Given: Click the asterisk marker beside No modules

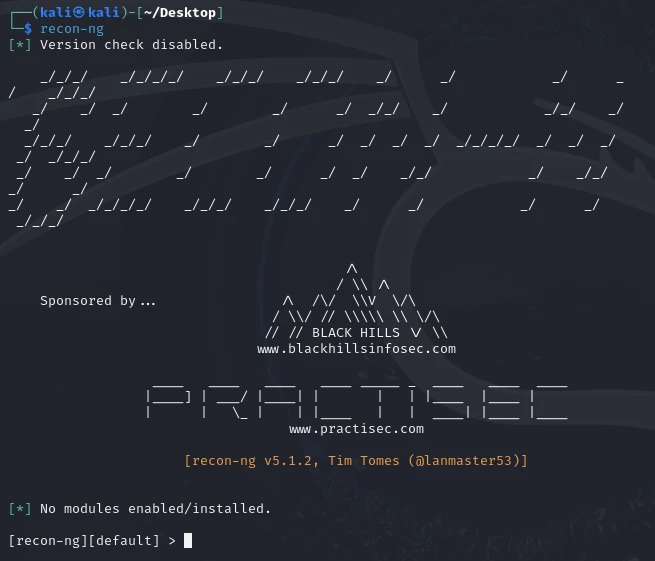Looking at the screenshot, I should [x=20, y=508].
